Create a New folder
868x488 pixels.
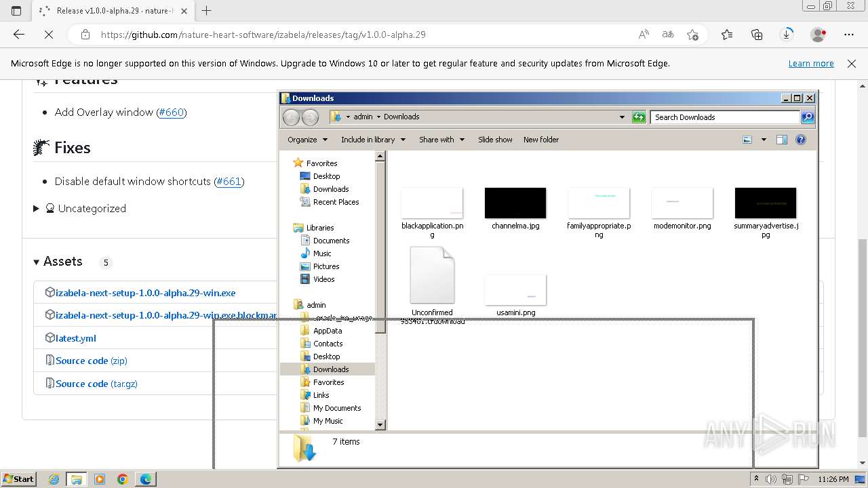pos(541,140)
